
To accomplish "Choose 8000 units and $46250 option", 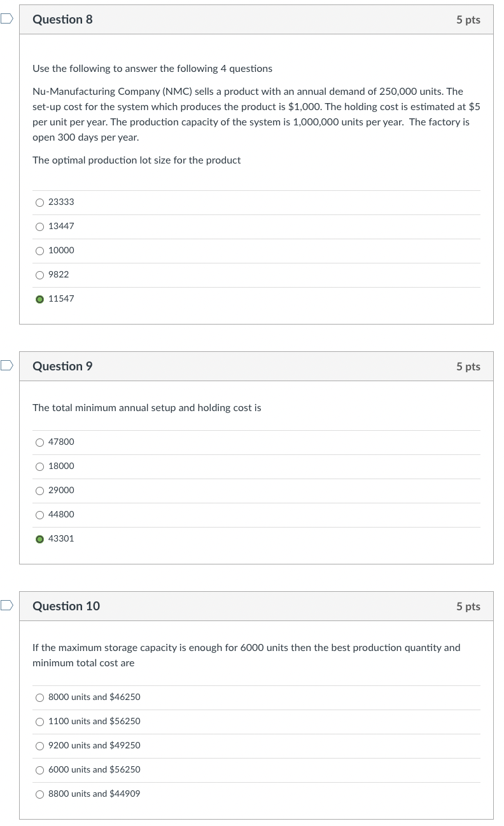I will pyautogui.click(x=39, y=697).
